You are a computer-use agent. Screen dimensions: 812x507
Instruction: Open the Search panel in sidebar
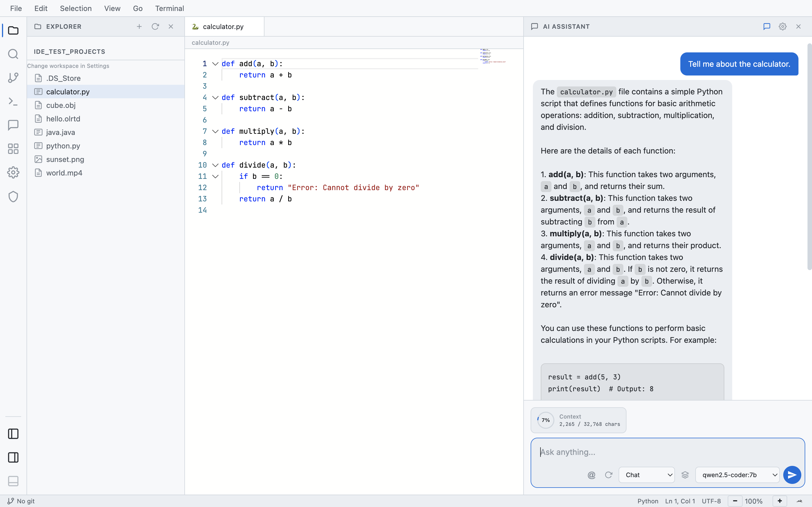pyautogui.click(x=13, y=54)
